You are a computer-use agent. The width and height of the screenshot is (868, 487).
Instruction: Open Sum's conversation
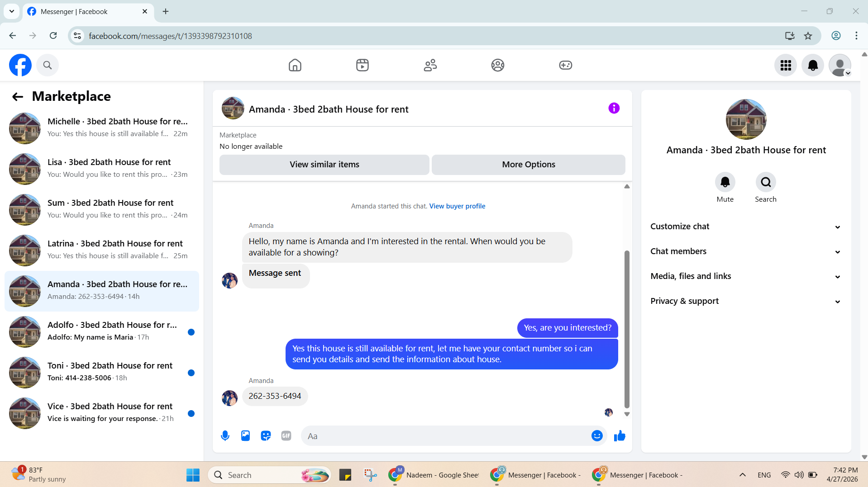(x=102, y=210)
